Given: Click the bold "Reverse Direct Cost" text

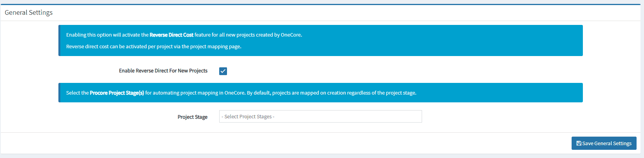Looking at the screenshot, I should (171, 35).
